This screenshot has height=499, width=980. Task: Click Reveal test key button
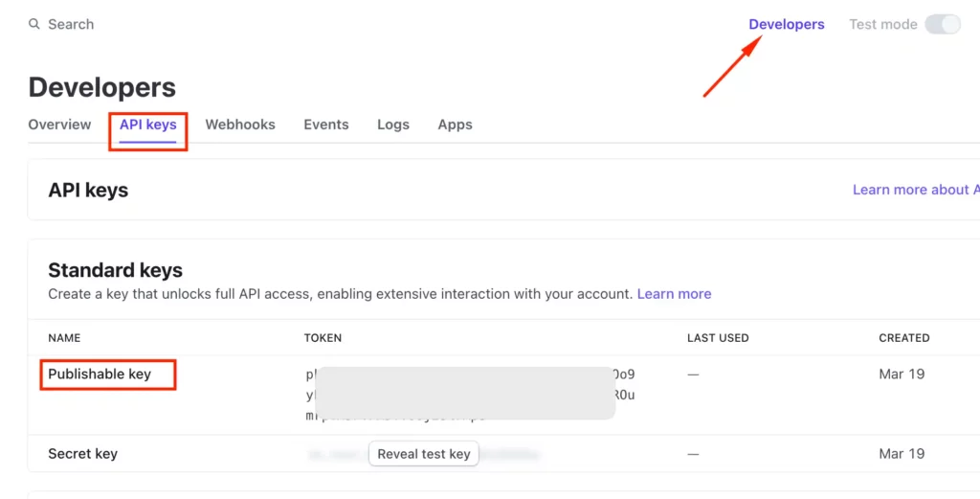[x=424, y=454]
